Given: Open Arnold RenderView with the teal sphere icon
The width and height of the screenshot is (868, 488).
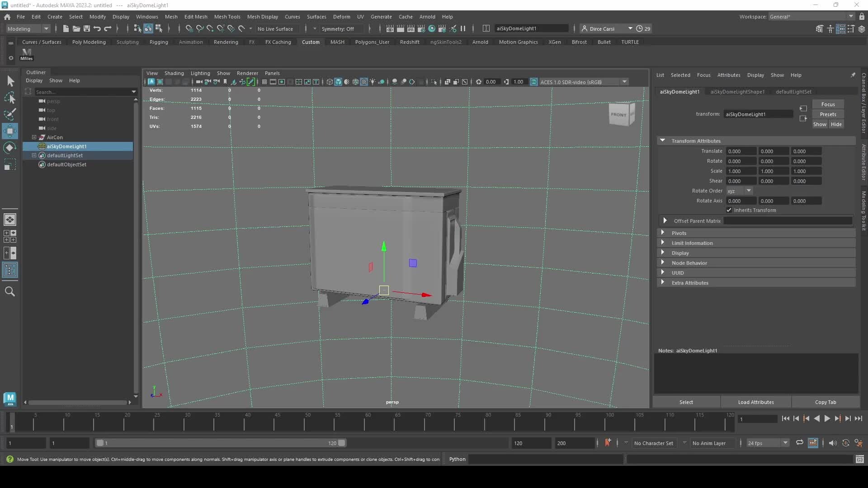Looking at the screenshot, I should pos(432,28).
